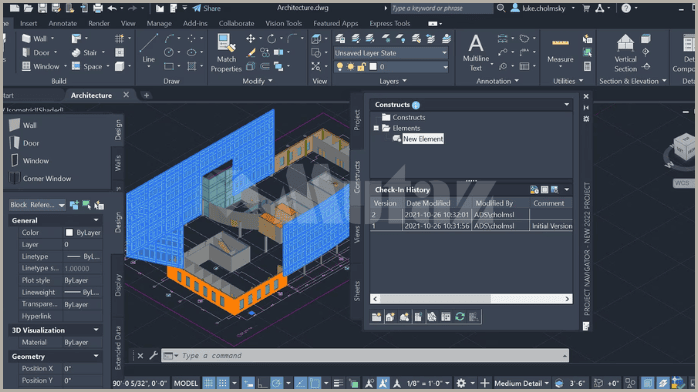The width and height of the screenshot is (698, 392).
Task: Click the Workspace Switching gear icon in status bar
Action: coord(461,383)
